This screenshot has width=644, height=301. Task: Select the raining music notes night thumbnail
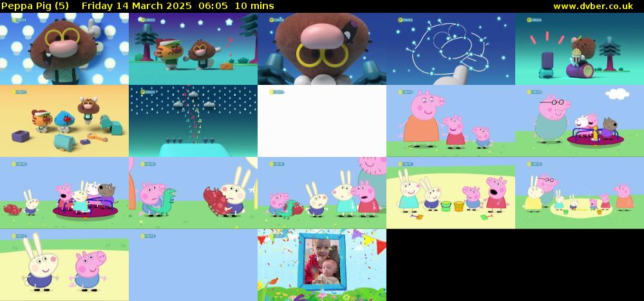click(193, 121)
